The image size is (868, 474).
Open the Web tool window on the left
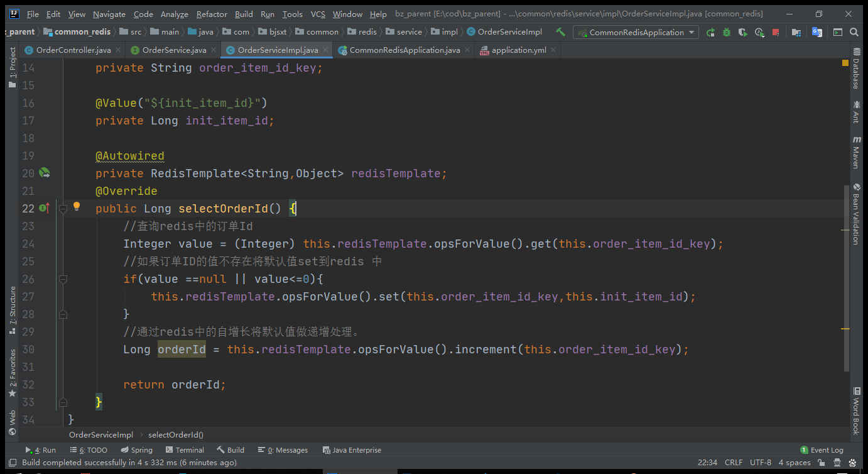pos(13,422)
